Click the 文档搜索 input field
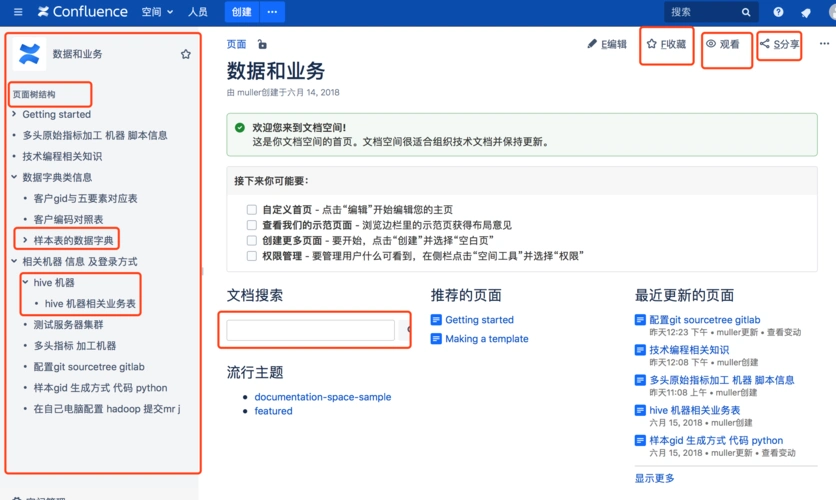Viewport: 836px width, 500px height. coord(310,330)
